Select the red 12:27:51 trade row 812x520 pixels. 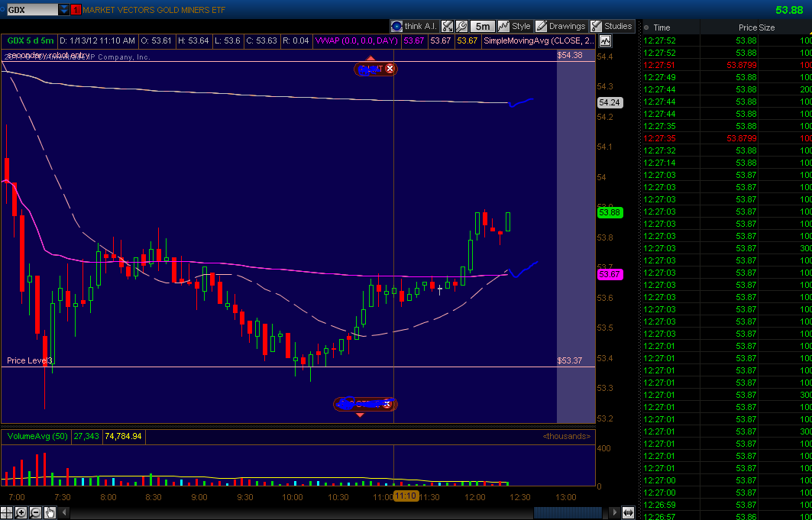[x=727, y=65]
